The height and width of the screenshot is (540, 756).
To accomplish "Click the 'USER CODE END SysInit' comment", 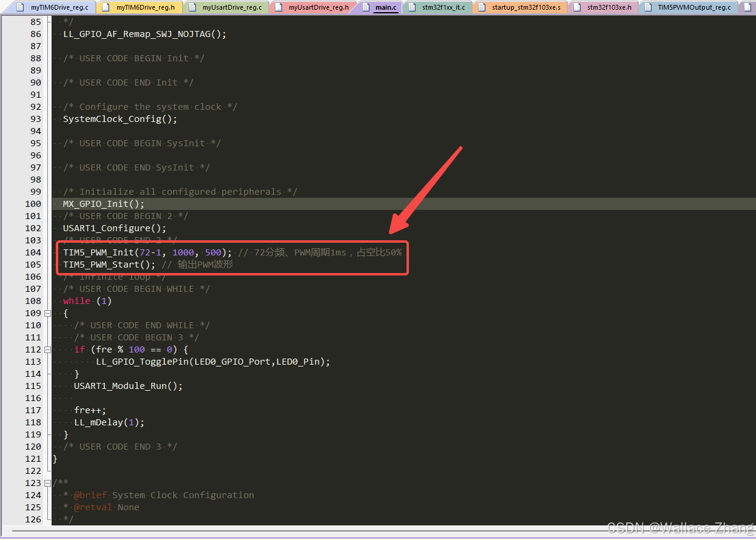I will (137, 167).
